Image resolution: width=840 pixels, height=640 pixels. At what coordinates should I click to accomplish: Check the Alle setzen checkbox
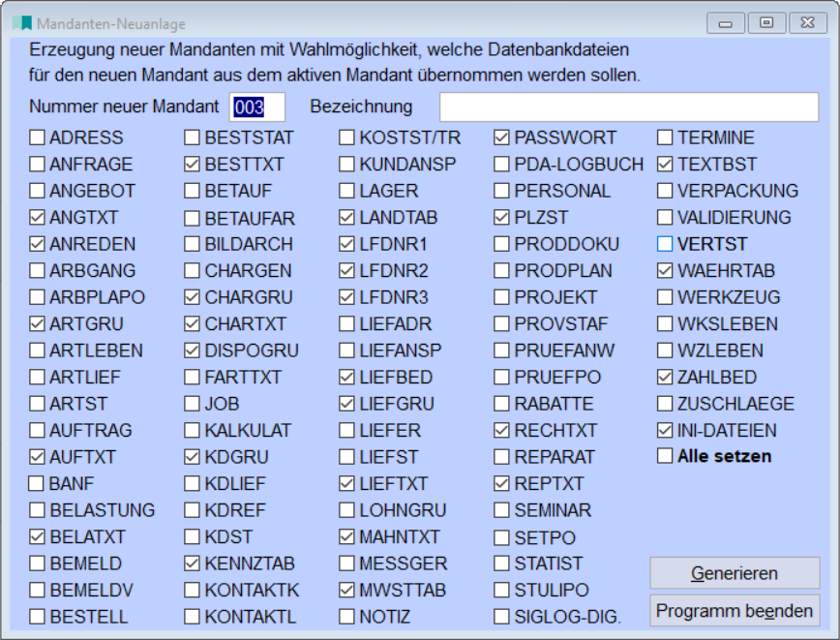point(665,456)
